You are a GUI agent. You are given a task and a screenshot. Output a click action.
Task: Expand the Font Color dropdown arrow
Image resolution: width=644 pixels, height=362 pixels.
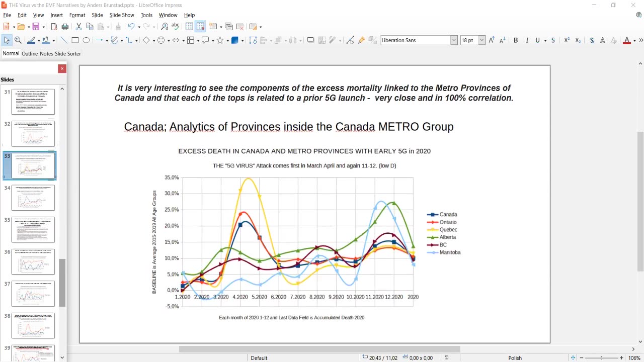tap(634, 41)
